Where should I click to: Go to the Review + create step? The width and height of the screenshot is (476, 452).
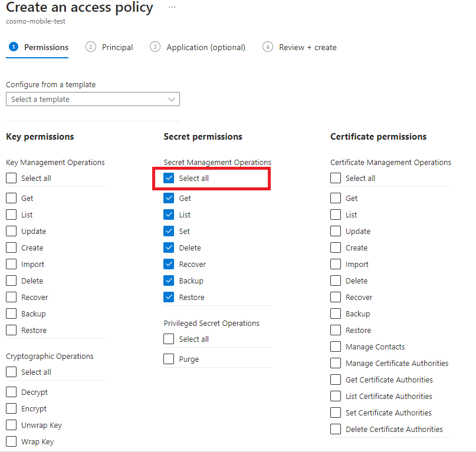click(x=306, y=47)
